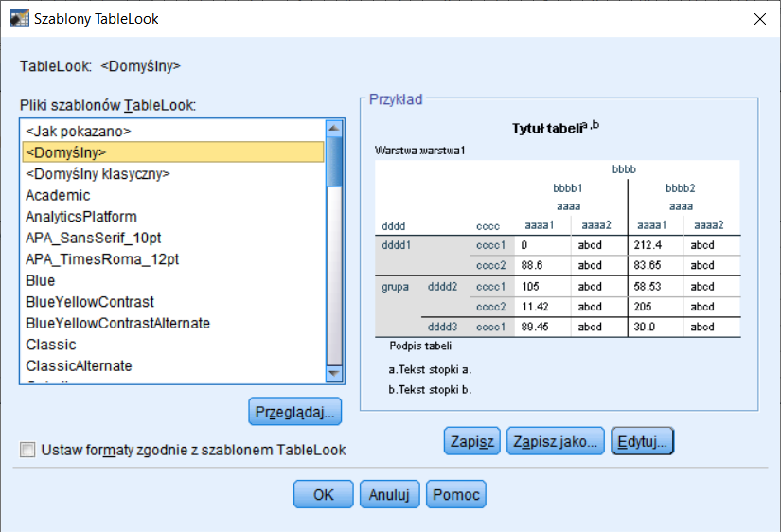Click the Zapisz button

[x=472, y=441]
